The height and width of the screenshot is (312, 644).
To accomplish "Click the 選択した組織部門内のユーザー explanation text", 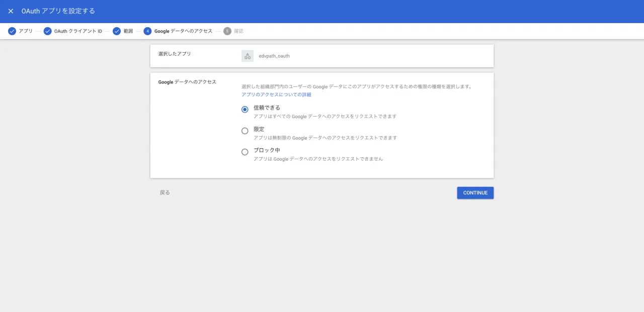I will click(x=357, y=86).
